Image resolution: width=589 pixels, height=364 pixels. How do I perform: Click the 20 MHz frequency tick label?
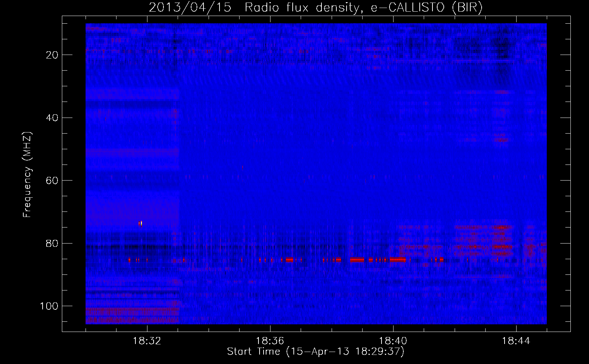pyautogui.click(x=52, y=55)
